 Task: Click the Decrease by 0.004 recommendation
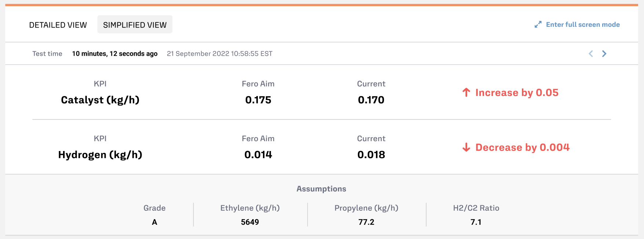point(522,147)
